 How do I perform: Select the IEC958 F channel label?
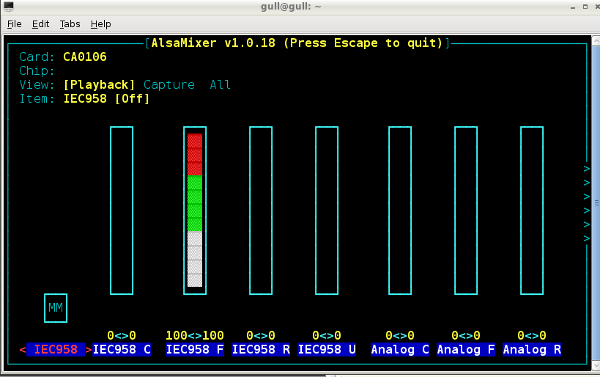[195, 349]
